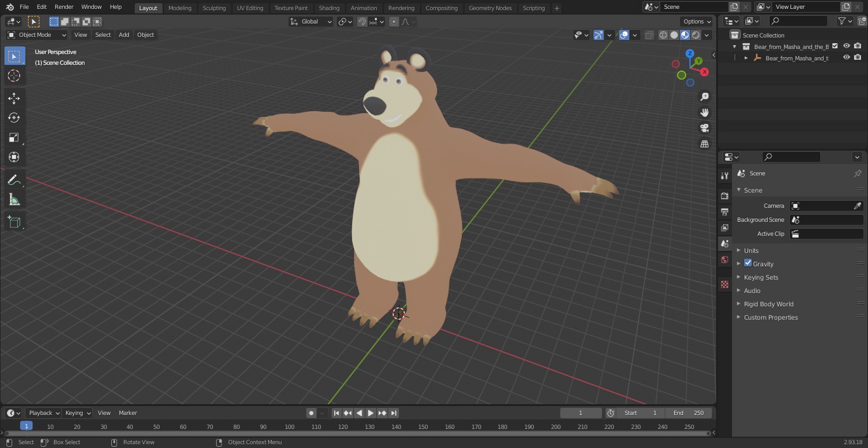Image resolution: width=868 pixels, height=448 pixels.
Task: Play the animation forward
Action: coord(370,413)
